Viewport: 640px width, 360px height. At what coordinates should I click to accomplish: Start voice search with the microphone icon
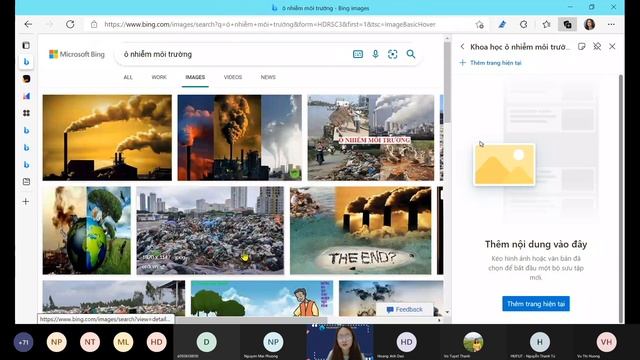point(375,54)
